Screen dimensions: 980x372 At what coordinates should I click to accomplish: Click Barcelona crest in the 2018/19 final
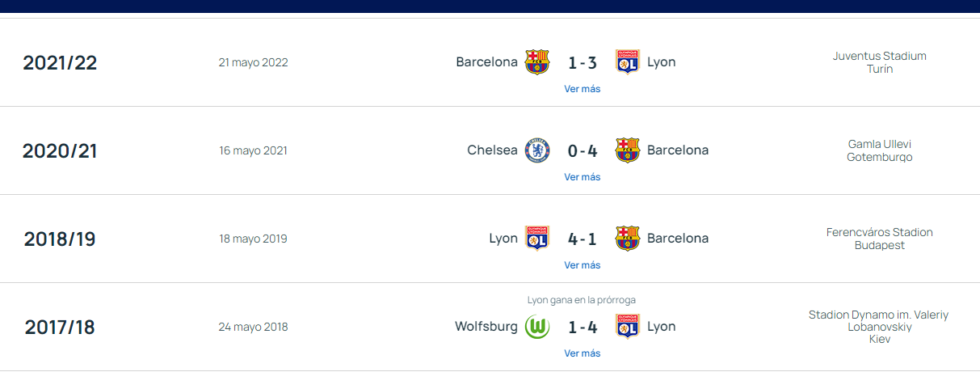point(628,239)
